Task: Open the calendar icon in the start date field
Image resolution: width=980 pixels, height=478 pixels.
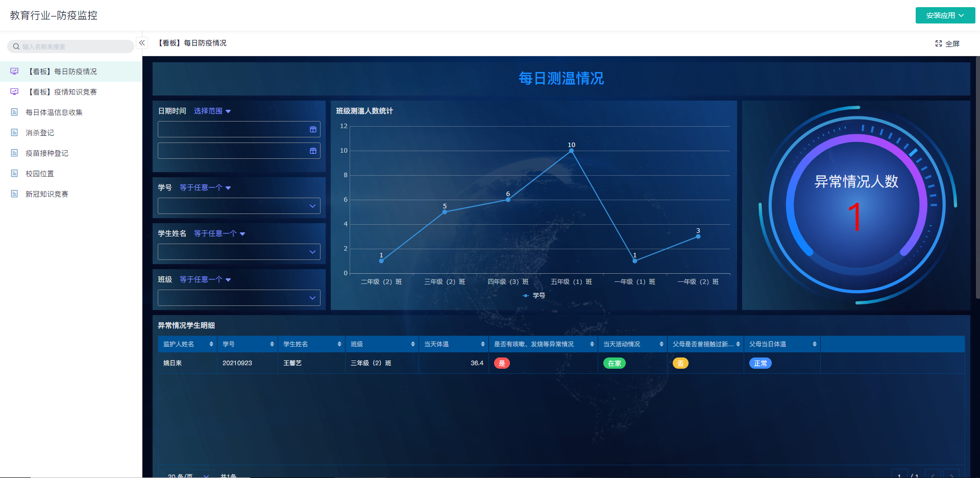Action: (x=313, y=129)
